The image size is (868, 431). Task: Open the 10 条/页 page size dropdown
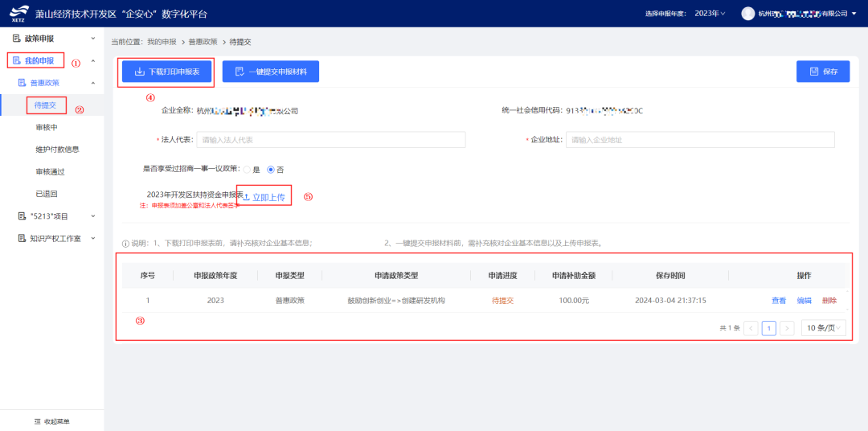point(824,328)
